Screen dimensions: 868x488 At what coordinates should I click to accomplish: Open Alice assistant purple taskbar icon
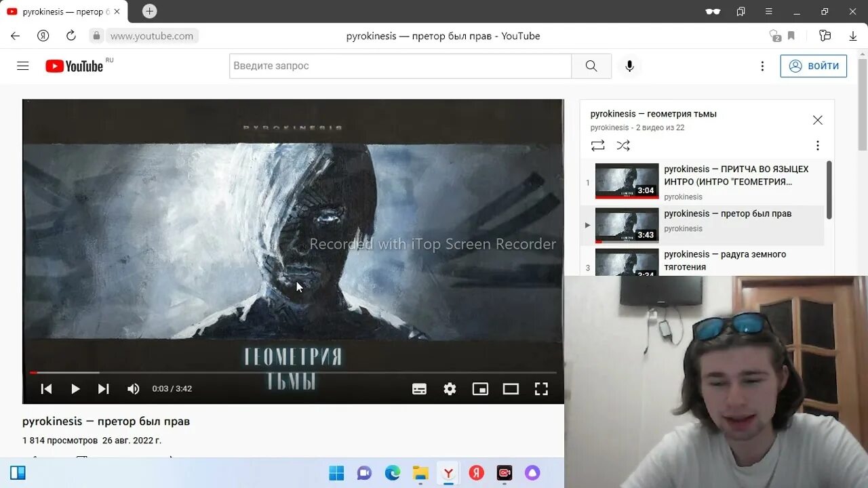532,473
